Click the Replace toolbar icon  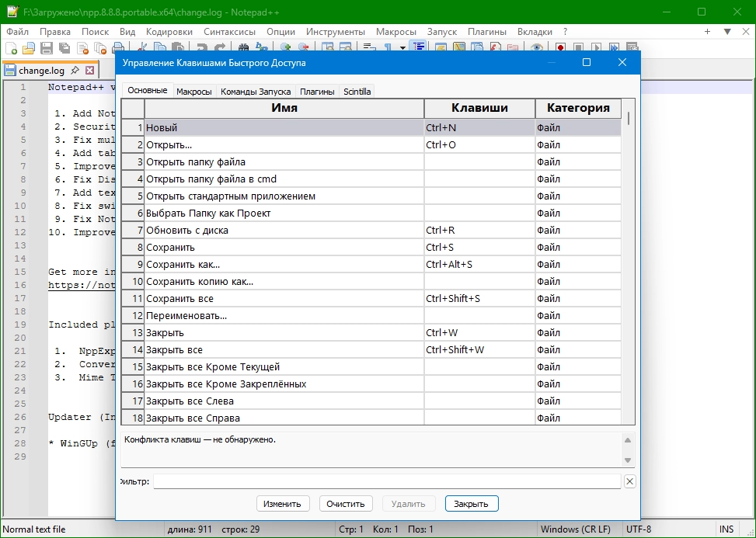pyautogui.click(x=262, y=47)
